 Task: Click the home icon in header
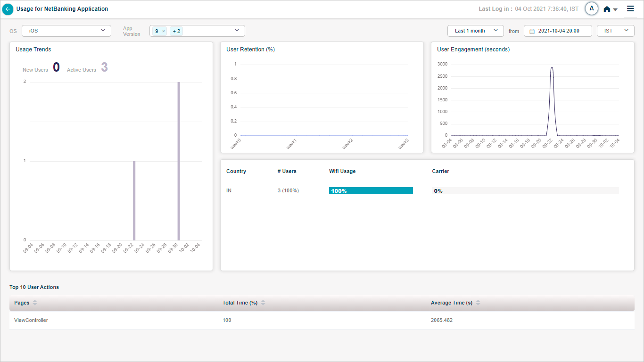pos(607,9)
